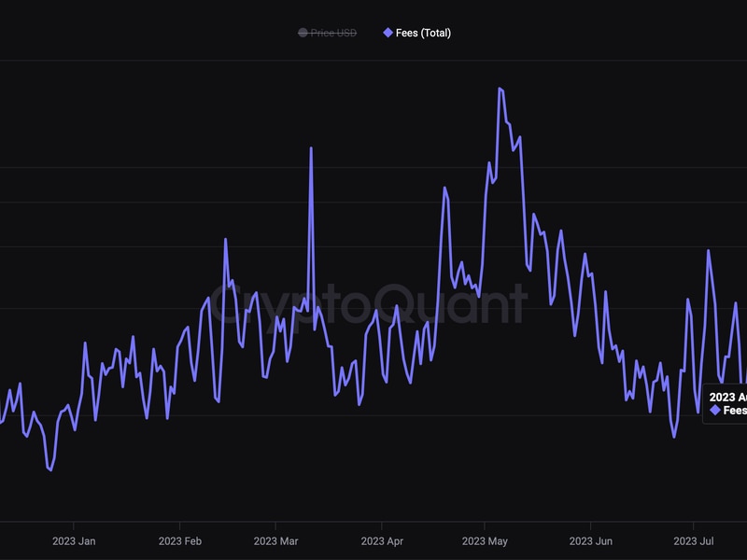Click the CryptoQuant watermark in the chart center
Screen dimensions: 747x560
[x=367, y=304]
